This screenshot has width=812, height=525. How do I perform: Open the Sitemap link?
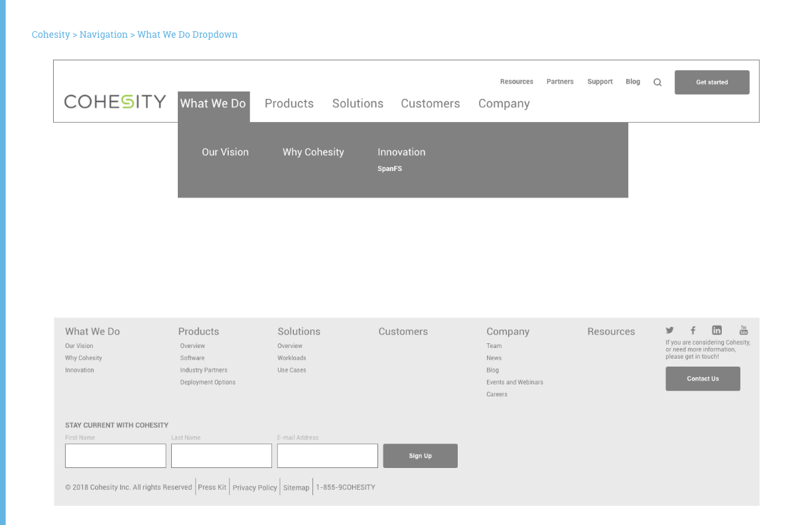(297, 487)
